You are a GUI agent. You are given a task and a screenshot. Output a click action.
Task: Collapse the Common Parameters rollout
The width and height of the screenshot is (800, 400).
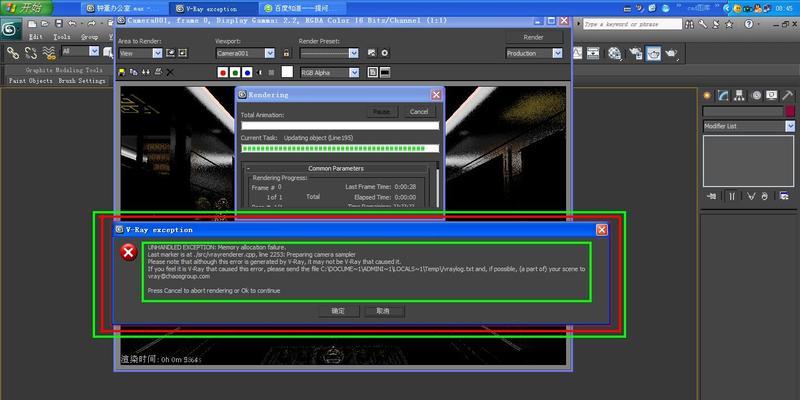[x=336, y=168]
